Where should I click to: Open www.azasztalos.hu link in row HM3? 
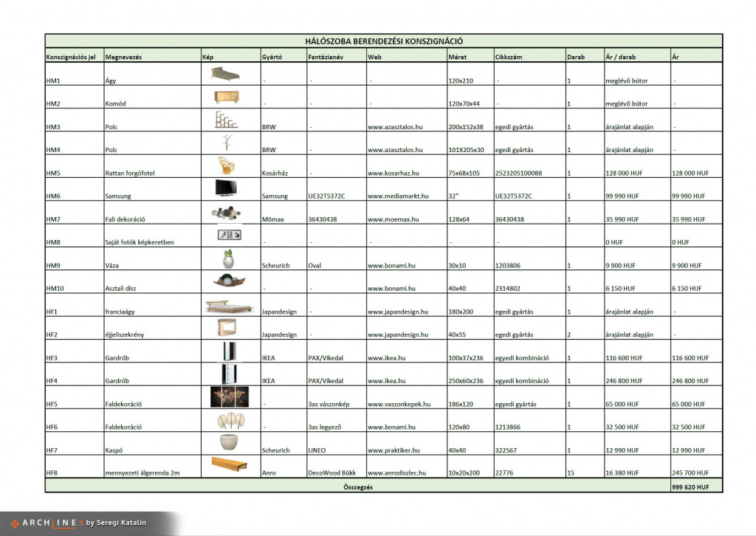[395, 127]
